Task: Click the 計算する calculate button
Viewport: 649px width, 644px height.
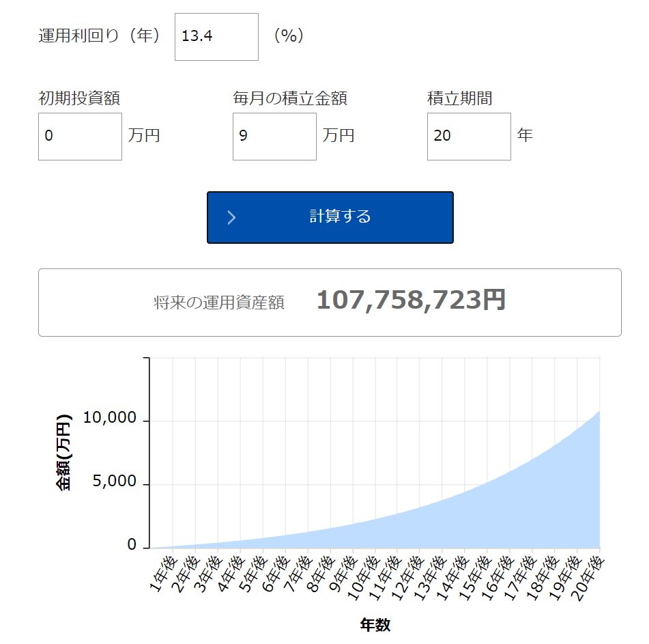Action: coord(330,217)
